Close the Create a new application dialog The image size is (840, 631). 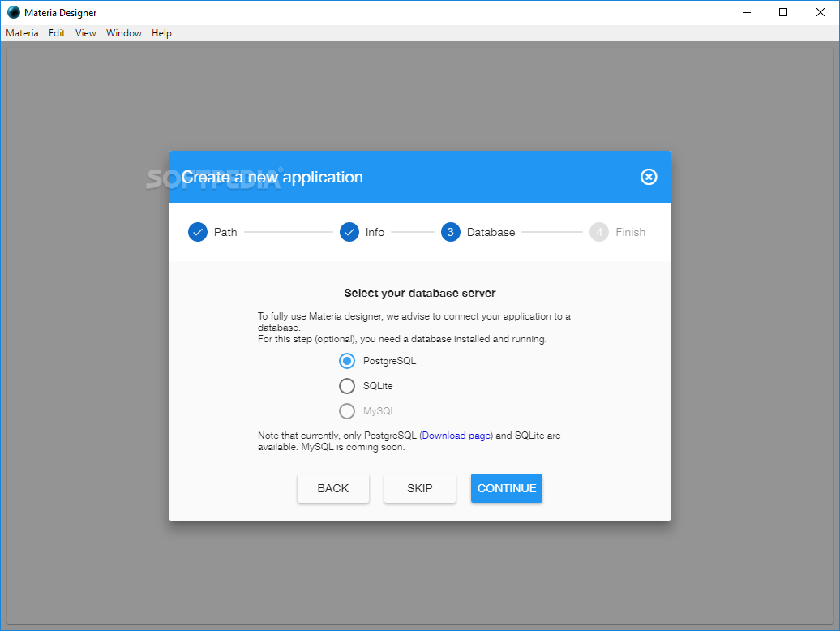pyautogui.click(x=648, y=177)
